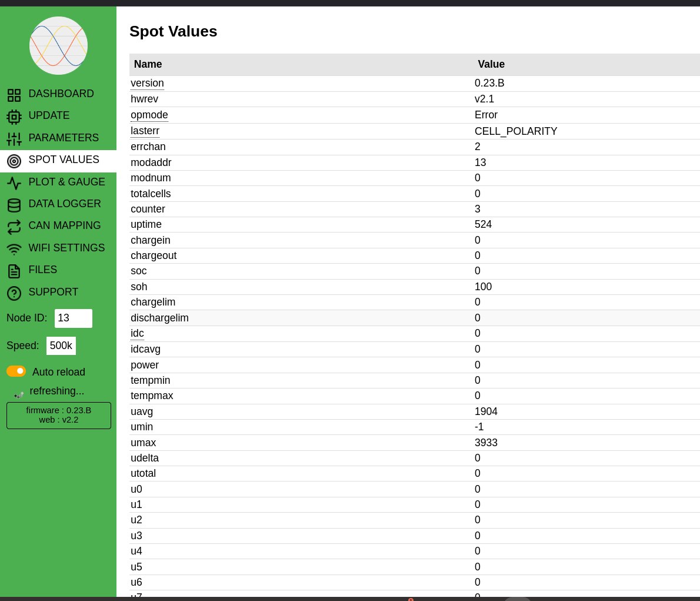This screenshot has height=601, width=700.
Task: Open the SPOT VALUES menu item
Action: pos(64,160)
